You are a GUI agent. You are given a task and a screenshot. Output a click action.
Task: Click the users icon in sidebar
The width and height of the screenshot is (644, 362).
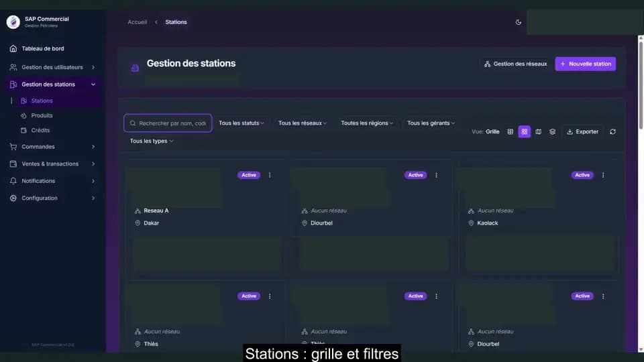coord(13,67)
